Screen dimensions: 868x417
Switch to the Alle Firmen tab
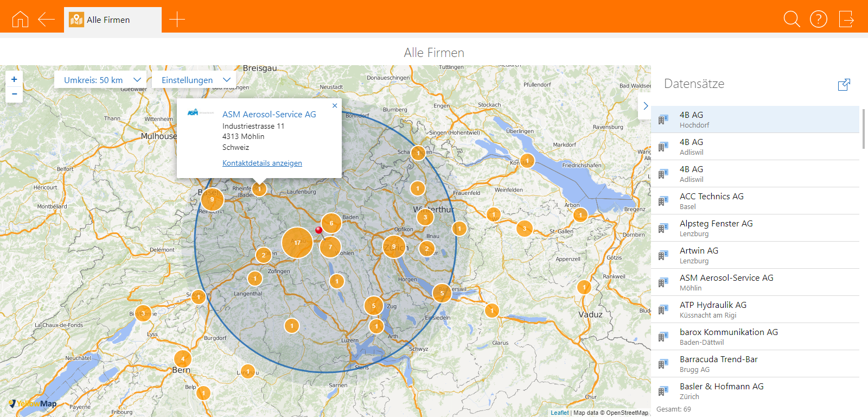(113, 20)
